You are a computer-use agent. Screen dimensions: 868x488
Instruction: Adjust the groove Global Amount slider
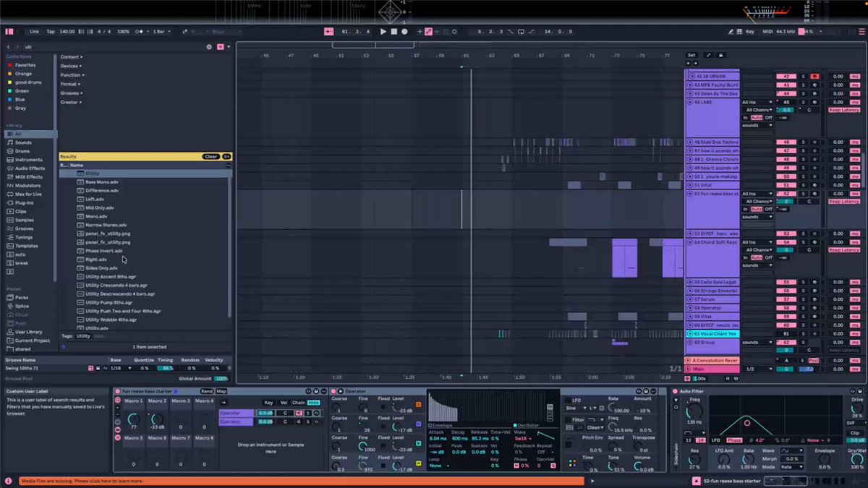222,378
